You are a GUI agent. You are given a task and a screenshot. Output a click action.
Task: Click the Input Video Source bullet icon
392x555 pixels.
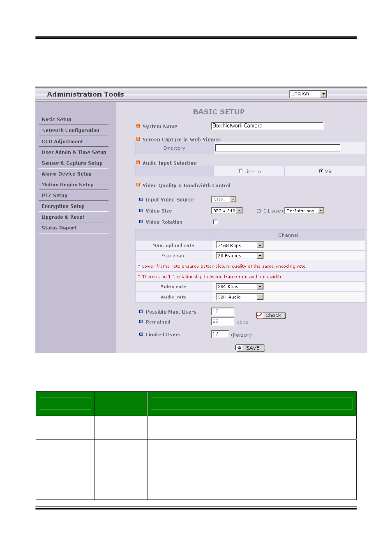tap(141, 199)
